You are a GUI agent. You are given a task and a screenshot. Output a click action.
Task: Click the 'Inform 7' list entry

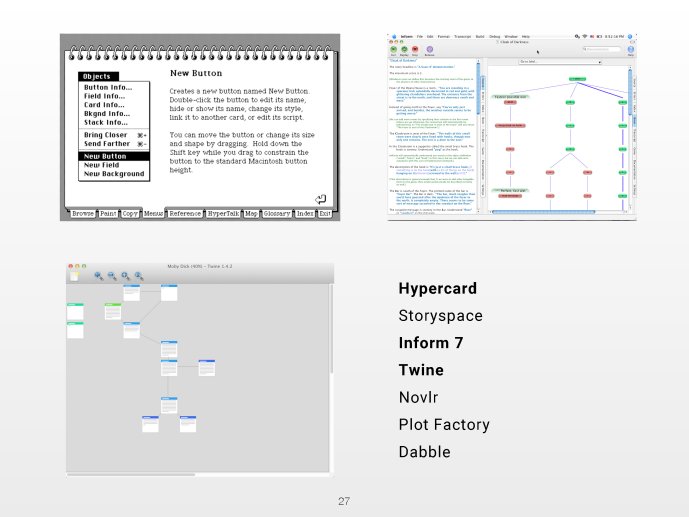[431, 343]
